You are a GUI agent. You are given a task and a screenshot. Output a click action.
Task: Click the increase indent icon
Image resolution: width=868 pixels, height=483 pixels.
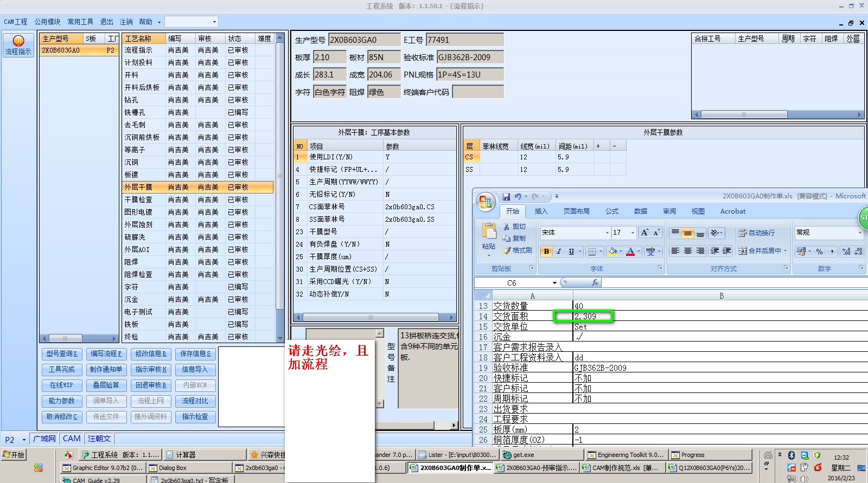[727, 251]
